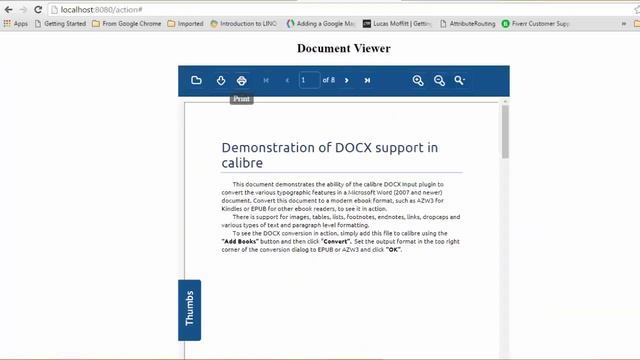Open the Adding a Google Map bookmark
The image size is (640, 360).
click(x=321, y=24)
